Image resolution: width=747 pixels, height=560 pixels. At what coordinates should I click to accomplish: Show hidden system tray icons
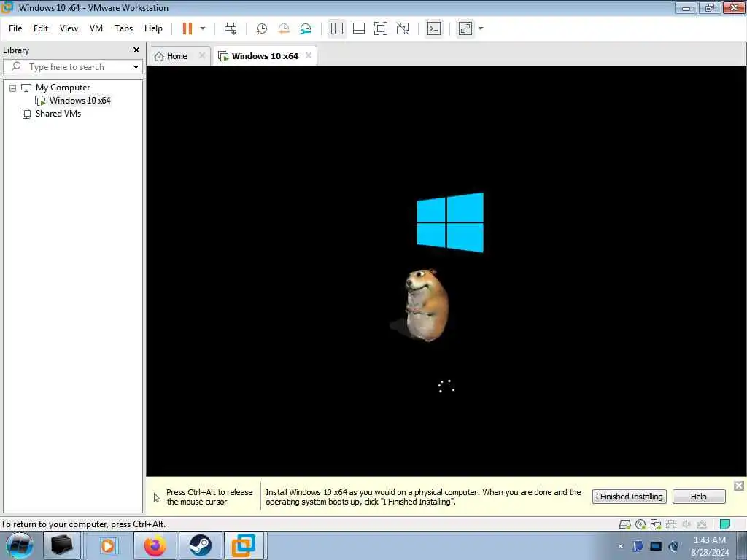click(620, 547)
